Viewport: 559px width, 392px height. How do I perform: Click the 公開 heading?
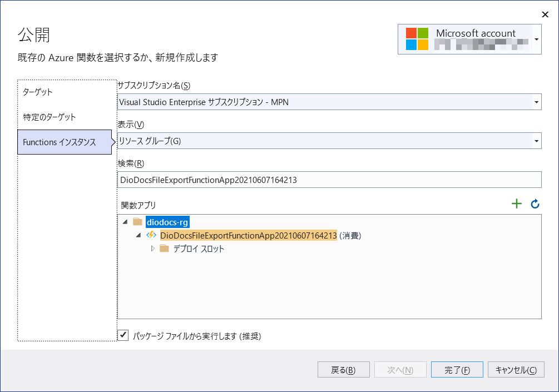coord(34,35)
